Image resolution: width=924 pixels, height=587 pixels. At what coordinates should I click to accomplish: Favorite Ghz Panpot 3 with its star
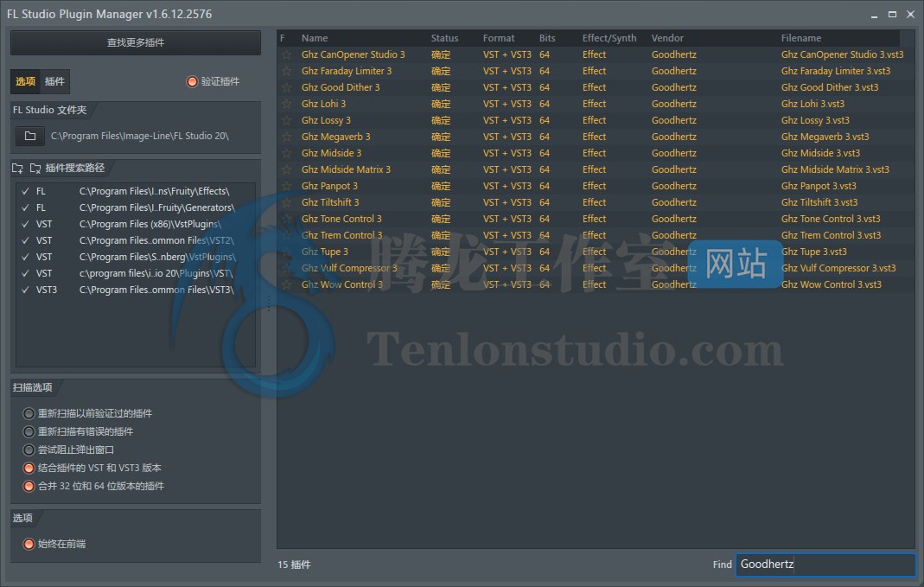[286, 187]
